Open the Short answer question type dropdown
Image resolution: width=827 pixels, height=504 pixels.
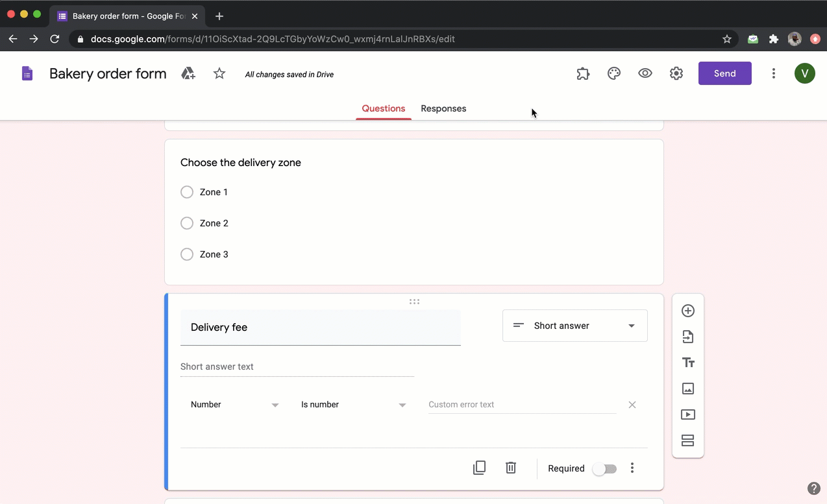(x=574, y=326)
